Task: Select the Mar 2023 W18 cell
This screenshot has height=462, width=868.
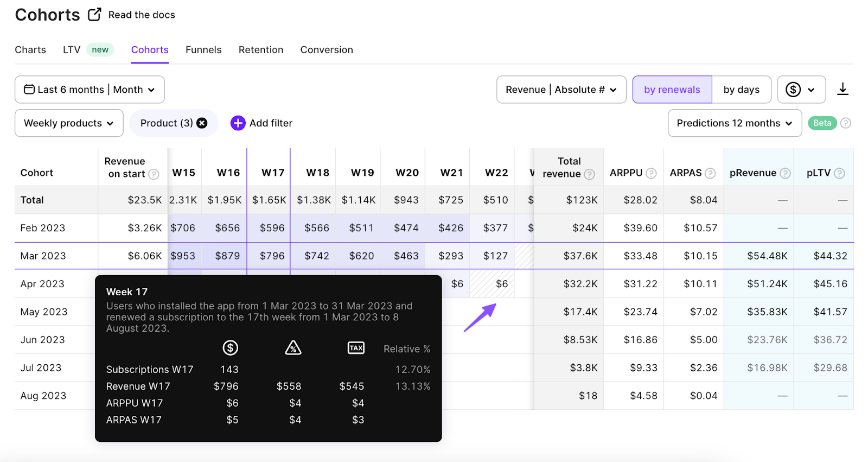Action: point(316,256)
